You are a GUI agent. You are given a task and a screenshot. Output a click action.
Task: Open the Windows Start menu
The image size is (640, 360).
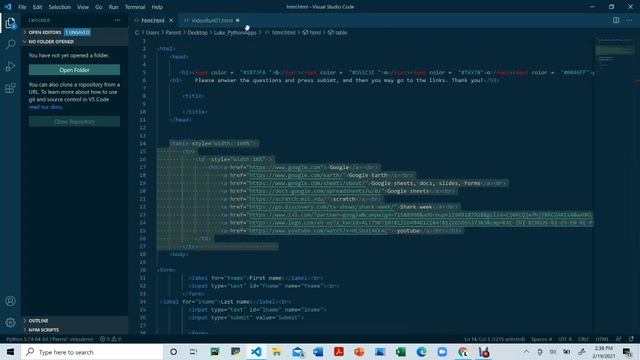[x=10, y=352]
